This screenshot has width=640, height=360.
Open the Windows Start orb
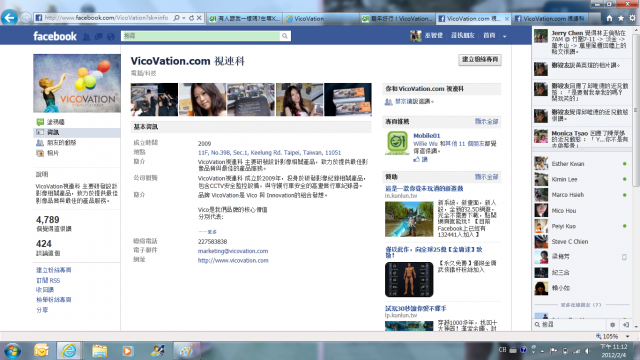(x=12, y=351)
